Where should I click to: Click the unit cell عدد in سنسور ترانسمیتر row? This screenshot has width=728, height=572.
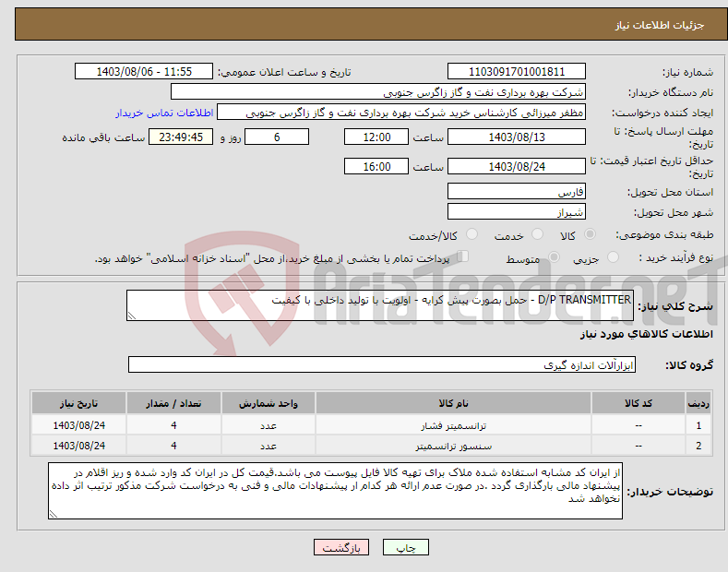(x=269, y=446)
